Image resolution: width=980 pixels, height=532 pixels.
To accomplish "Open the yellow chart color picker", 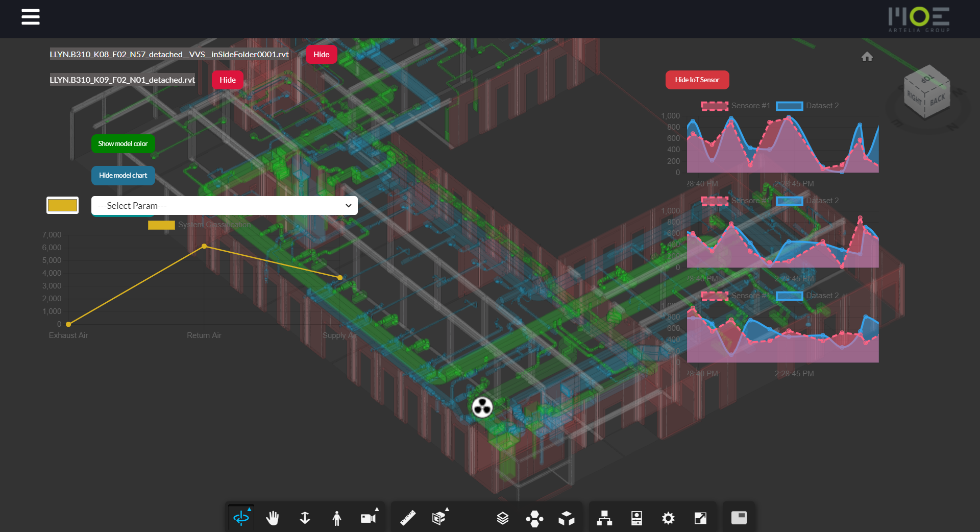I will click(62, 205).
